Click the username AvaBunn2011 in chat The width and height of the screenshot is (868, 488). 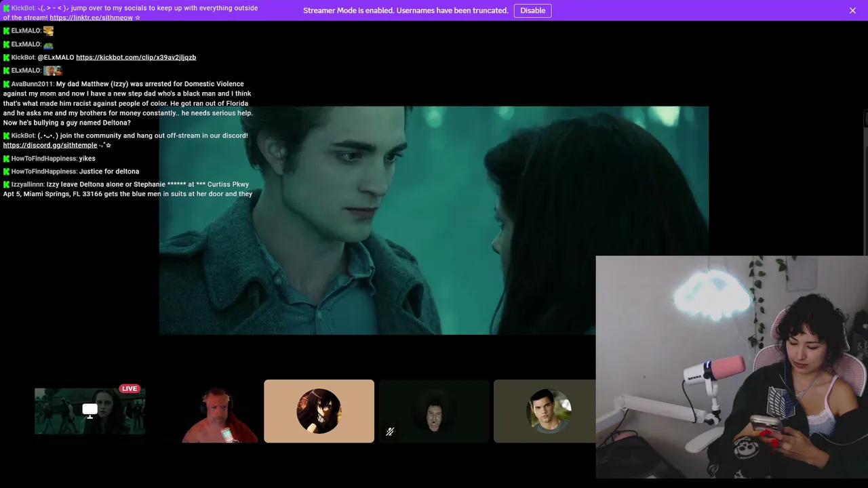coord(32,84)
